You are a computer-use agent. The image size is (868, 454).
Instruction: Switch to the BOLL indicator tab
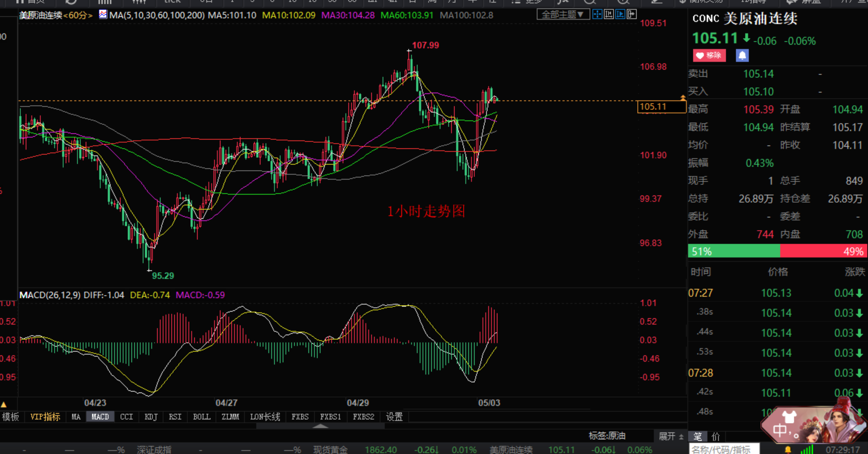click(201, 417)
